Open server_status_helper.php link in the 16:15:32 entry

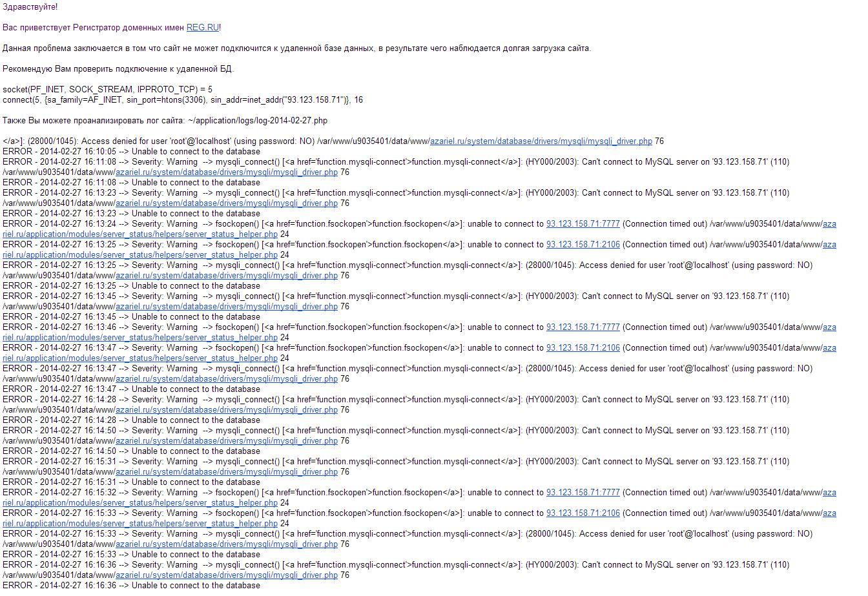coord(140,503)
